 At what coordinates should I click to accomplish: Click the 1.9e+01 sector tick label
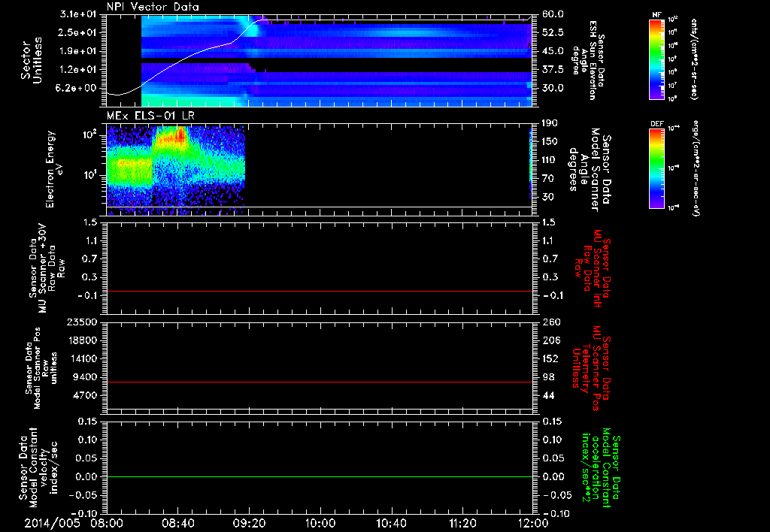[x=78, y=51]
